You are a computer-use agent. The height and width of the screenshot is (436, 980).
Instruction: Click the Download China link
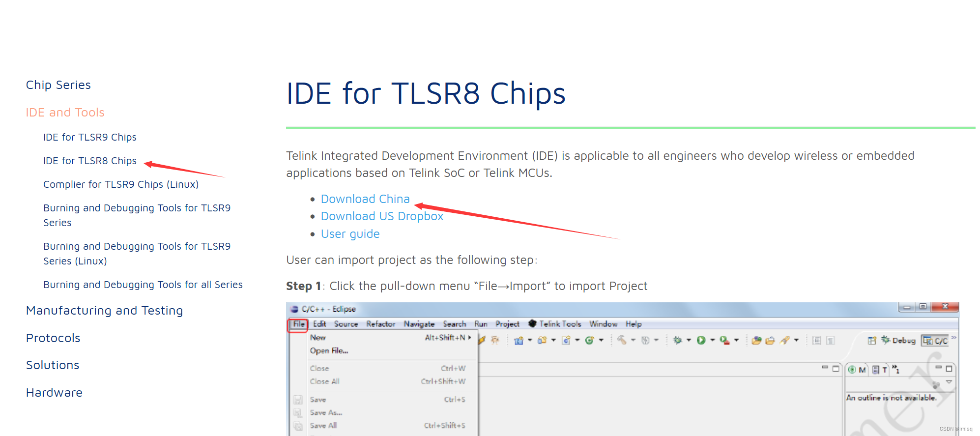click(365, 199)
